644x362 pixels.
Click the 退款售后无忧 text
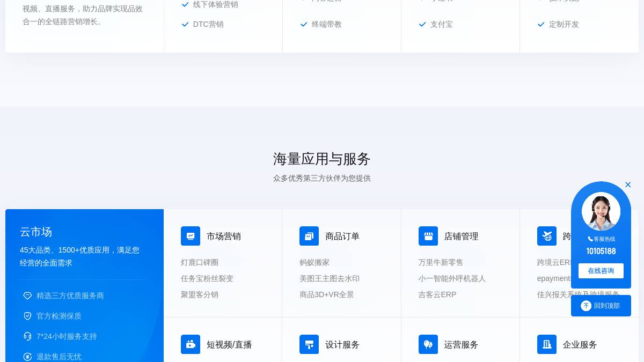[x=59, y=357]
